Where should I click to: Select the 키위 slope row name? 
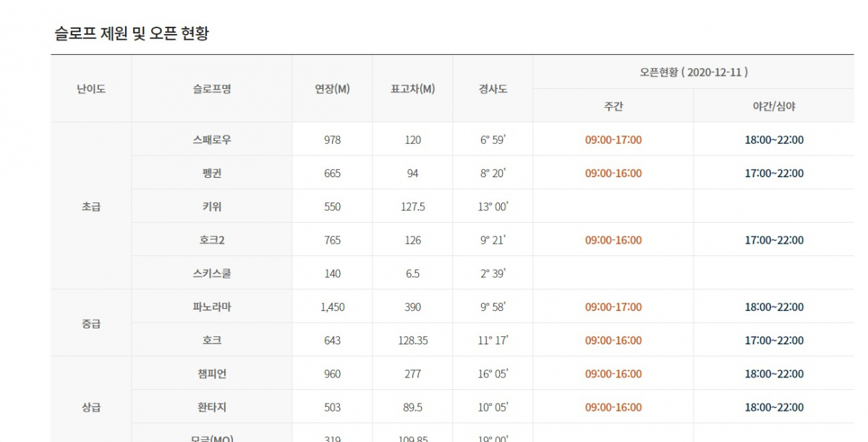[x=212, y=207]
